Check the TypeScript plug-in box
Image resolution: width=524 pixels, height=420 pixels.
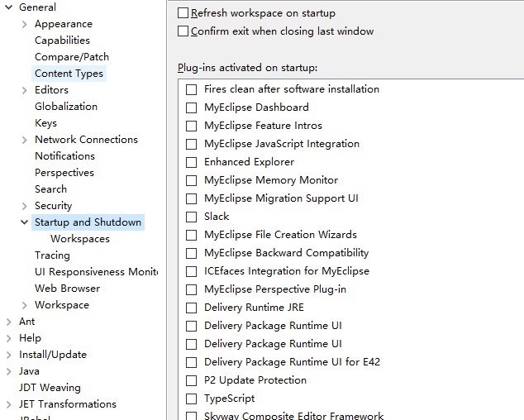(191, 399)
